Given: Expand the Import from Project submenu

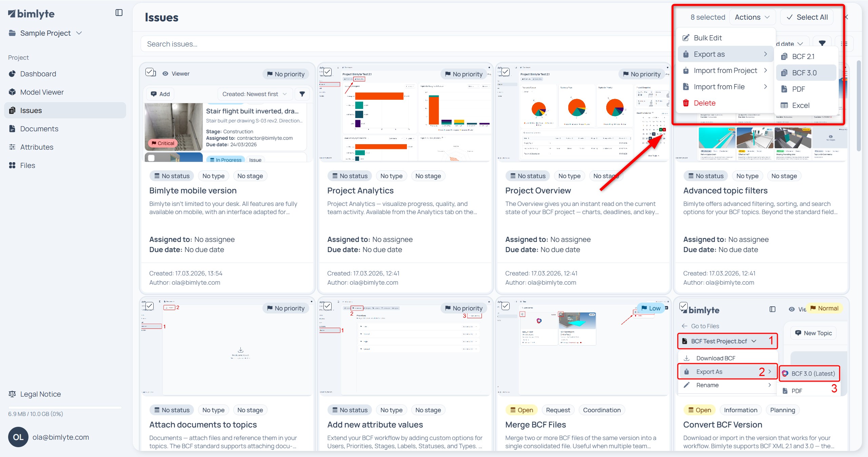Looking at the screenshot, I should point(726,71).
